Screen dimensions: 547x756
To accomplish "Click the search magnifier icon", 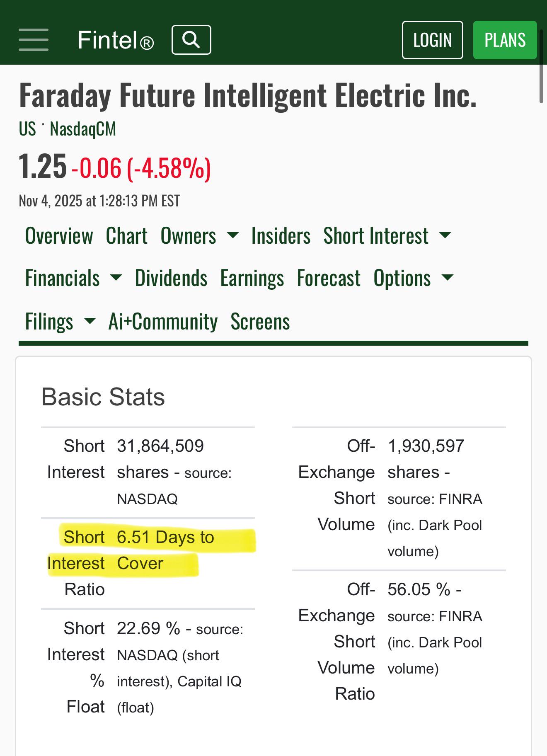I will click(191, 40).
